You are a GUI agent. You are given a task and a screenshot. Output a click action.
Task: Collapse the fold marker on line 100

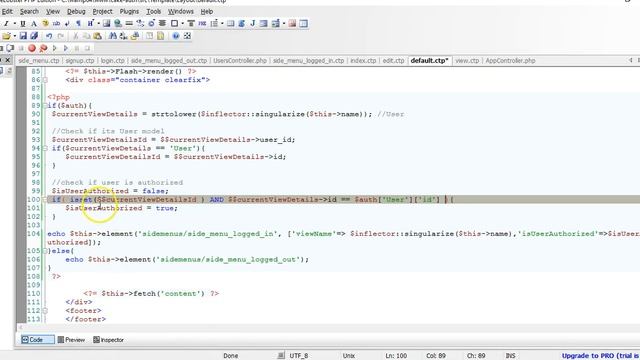tap(45, 200)
